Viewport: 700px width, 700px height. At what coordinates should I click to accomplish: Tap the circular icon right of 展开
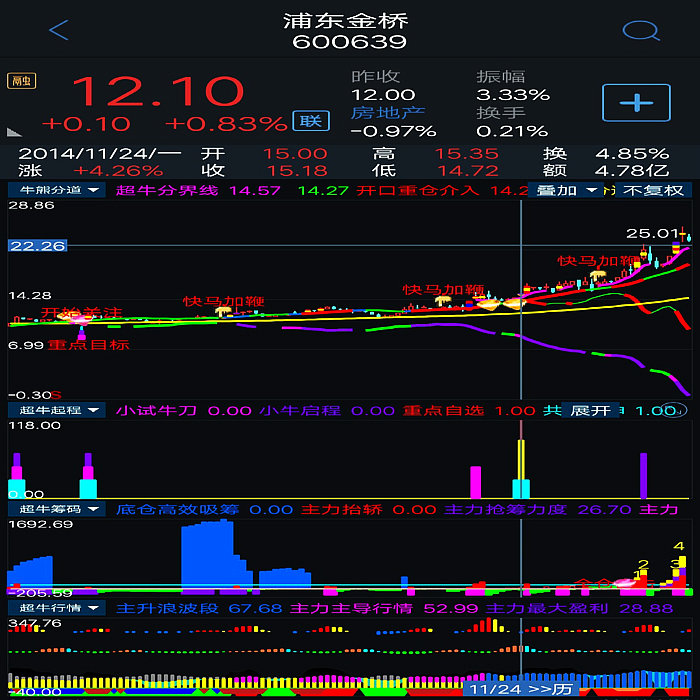(676, 410)
